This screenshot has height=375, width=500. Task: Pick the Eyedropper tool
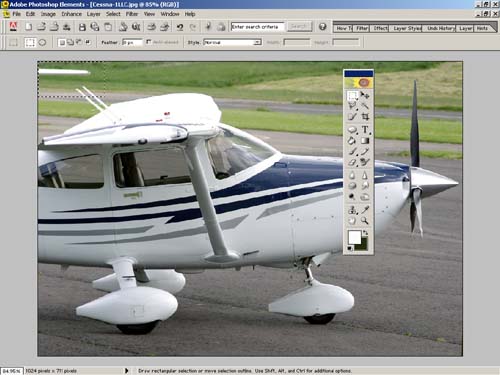365,210
